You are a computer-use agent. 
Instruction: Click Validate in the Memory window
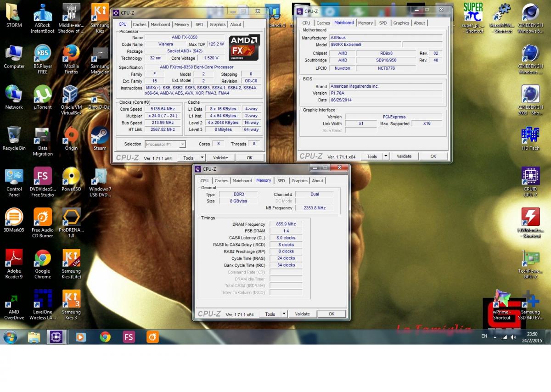click(x=302, y=314)
